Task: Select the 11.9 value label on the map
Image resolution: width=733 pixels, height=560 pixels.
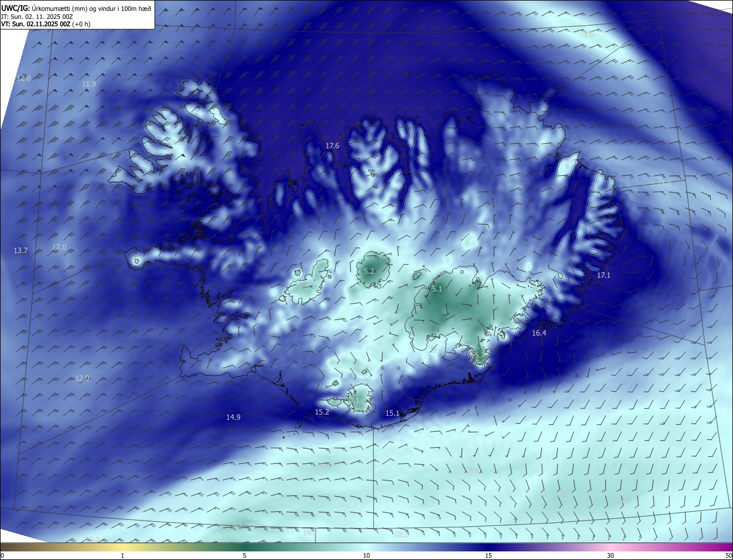Action: [x=89, y=84]
